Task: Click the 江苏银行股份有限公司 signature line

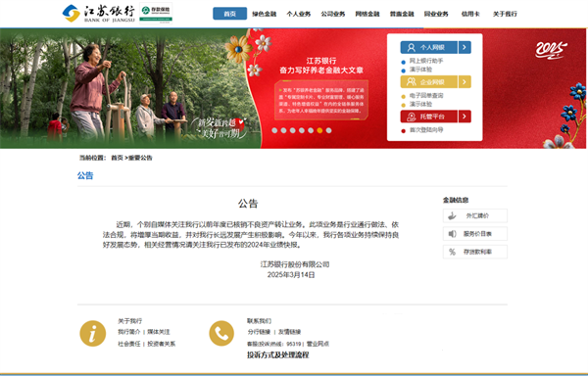Action: point(295,264)
